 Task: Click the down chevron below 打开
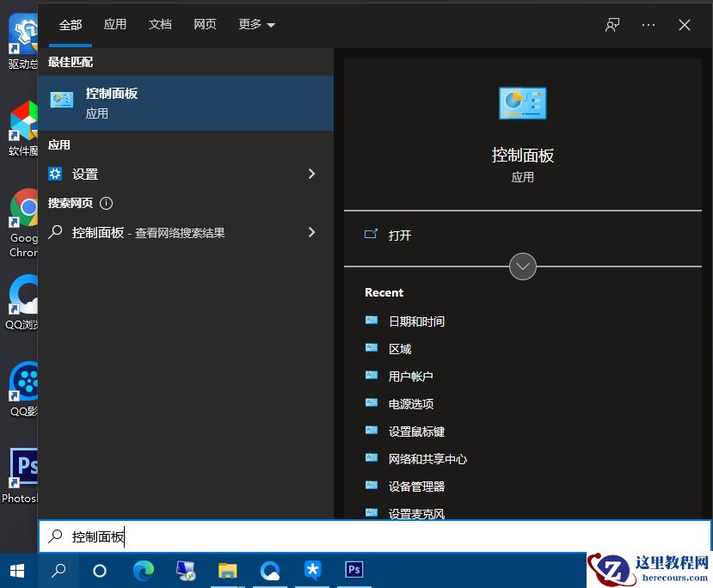pos(523,266)
